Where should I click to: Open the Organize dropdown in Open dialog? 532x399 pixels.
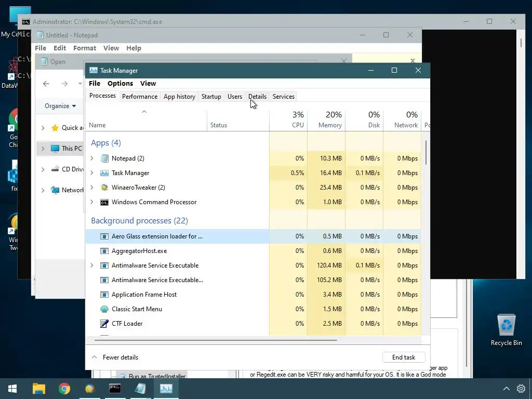tap(60, 106)
